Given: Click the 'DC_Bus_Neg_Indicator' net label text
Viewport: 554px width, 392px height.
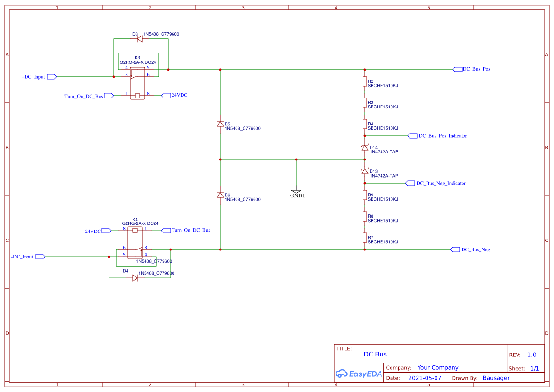Looking at the screenshot, I should coord(441,183).
